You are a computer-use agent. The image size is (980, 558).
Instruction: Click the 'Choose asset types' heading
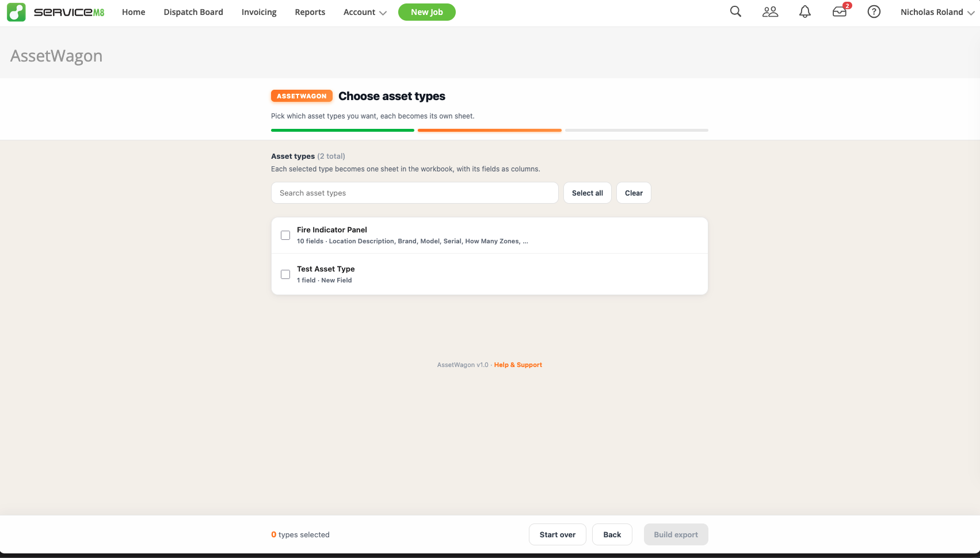[392, 96]
